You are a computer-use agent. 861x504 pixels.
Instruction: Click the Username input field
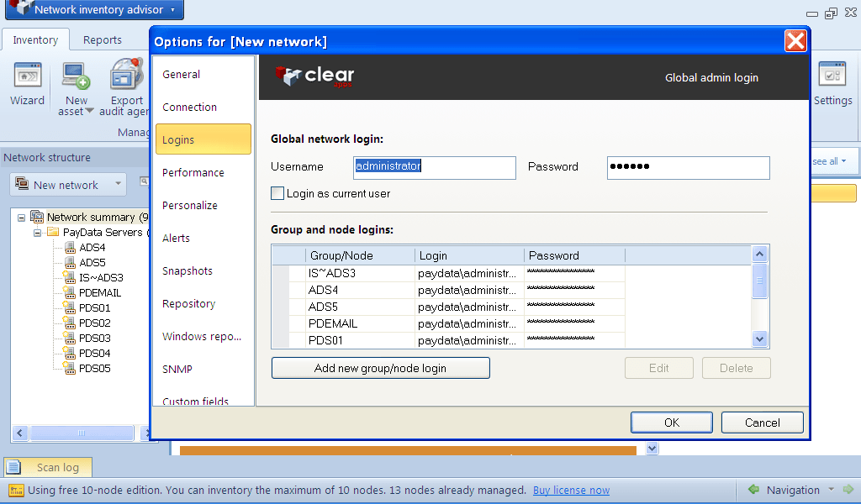tap(434, 167)
